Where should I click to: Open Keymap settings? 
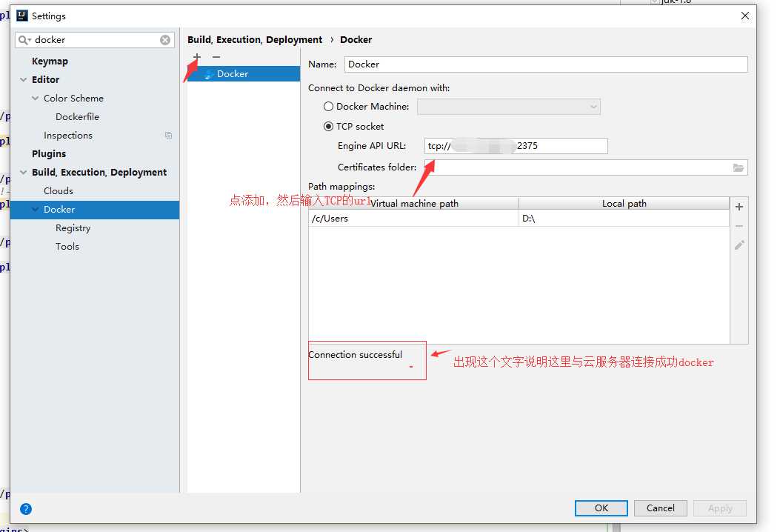(50, 61)
